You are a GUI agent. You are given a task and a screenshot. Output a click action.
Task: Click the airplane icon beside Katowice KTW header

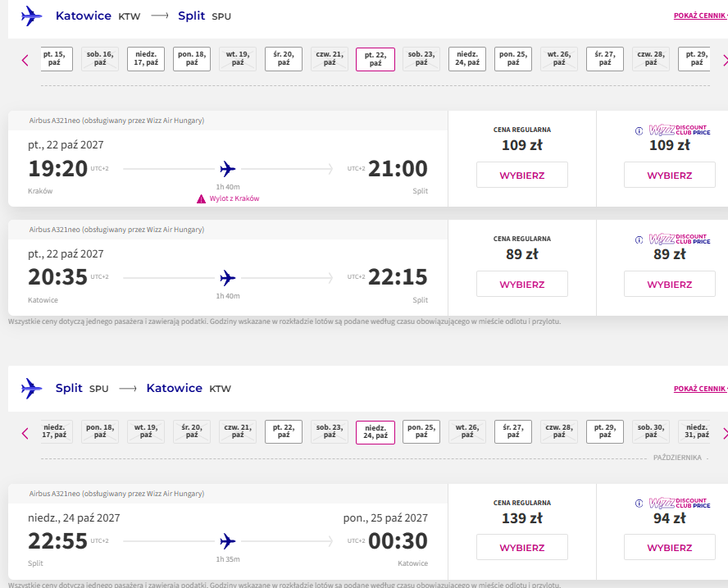[x=32, y=16]
